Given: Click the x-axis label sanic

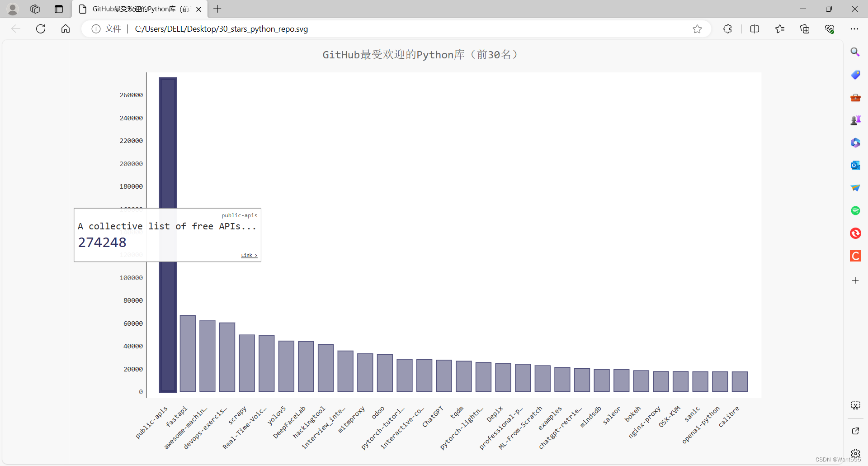Looking at the screenshot, I should click(692, 414).
